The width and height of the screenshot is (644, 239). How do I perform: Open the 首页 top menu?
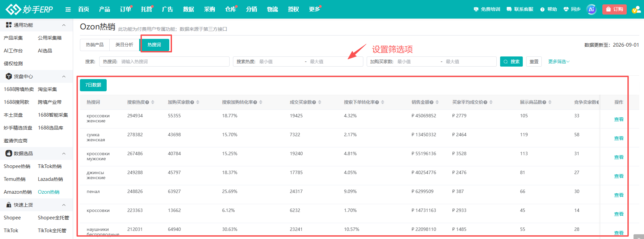(x=84, y=9)
